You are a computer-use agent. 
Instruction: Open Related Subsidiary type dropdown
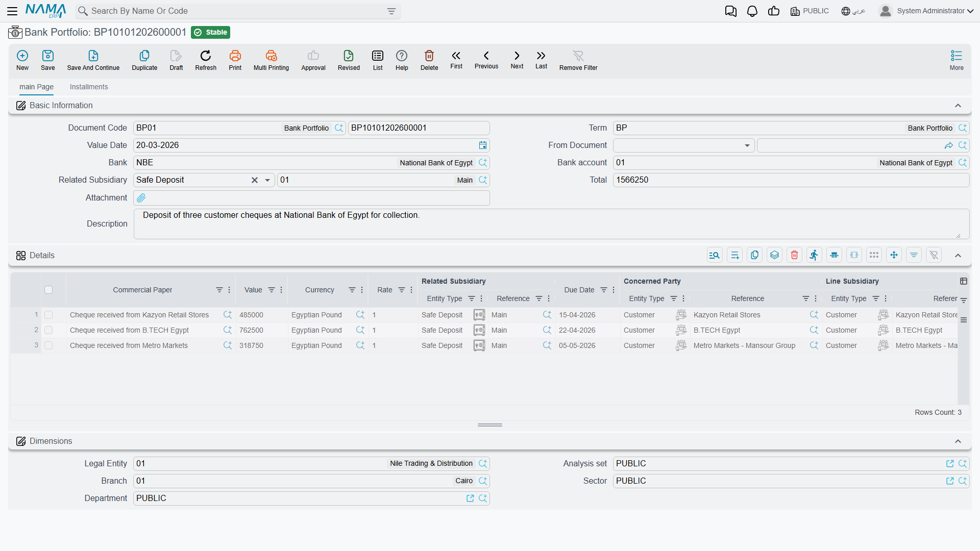(267, 180)
